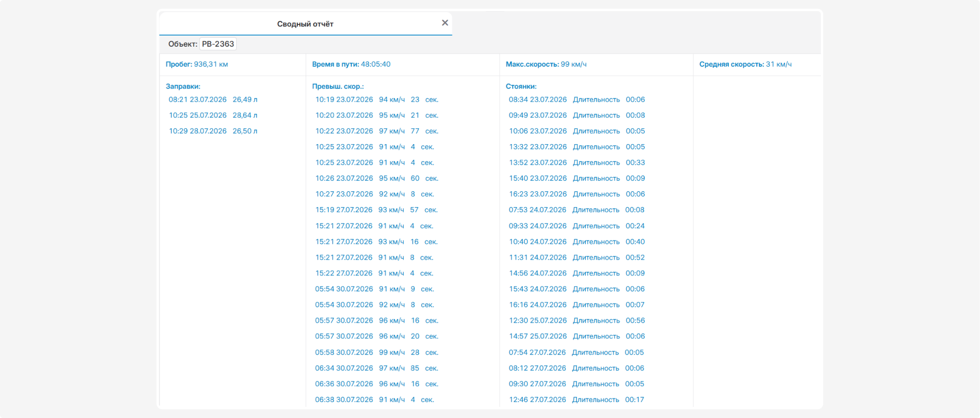Select speeding event 10:19 23.07.2026
The image size is (980, 418).
377,100
